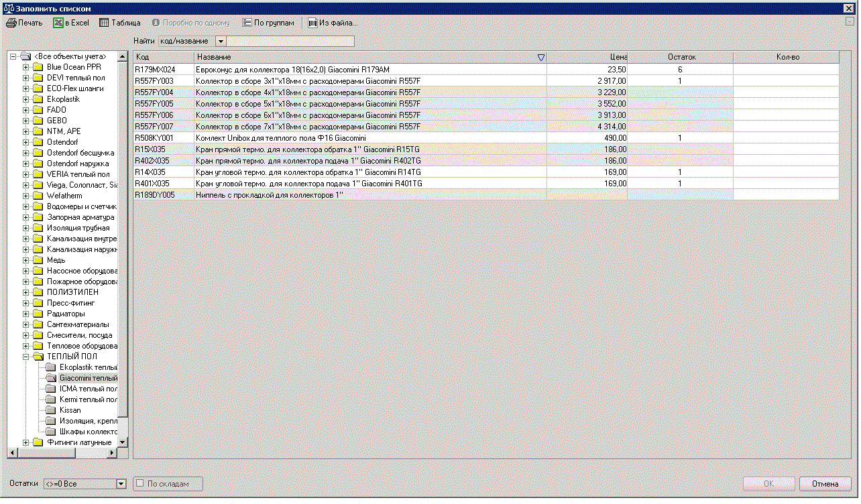This screenshot has height=504, width=861.
Task: Click the OK button
Action: (x=769, y=484)
